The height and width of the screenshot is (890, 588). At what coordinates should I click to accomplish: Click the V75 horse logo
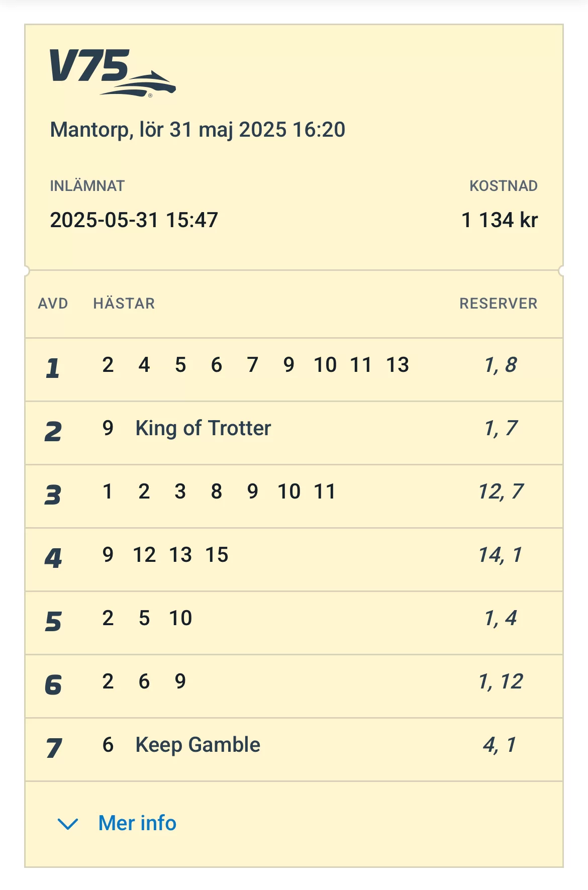(x=113, y=72)
